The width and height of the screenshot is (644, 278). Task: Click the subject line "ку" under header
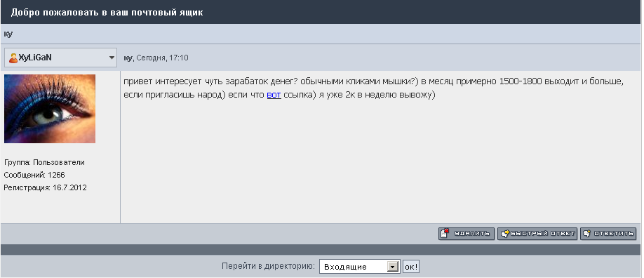[8, 34]
